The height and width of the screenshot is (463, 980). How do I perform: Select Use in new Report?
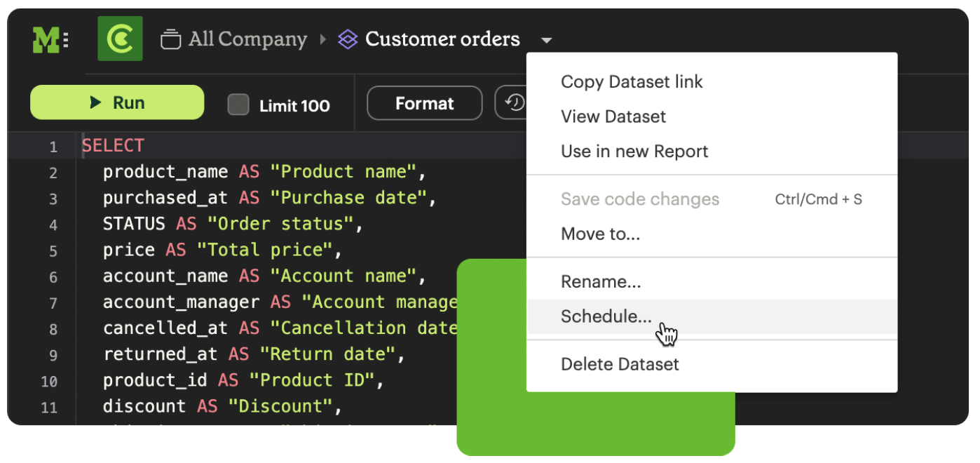634,152
